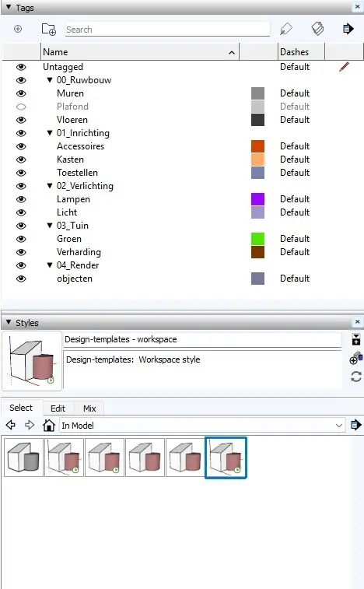The width and height of the screenshot is (364, 589).
Task: Switch to the Mix tab
Action: pyautogui.click(x=89, y=408)
